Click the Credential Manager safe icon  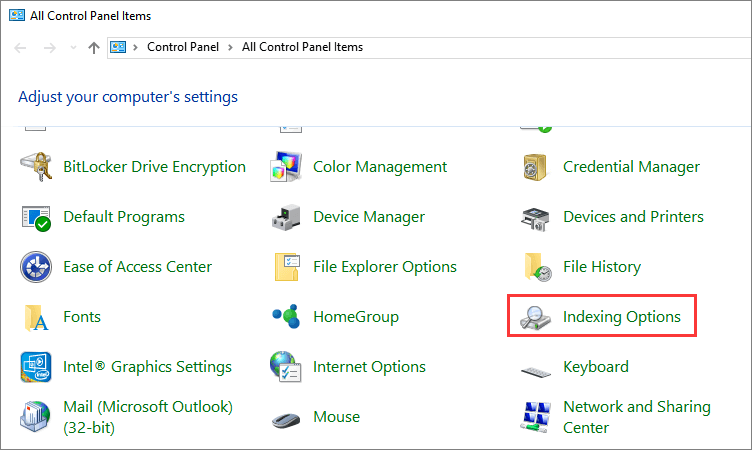(x=536, y=167)
